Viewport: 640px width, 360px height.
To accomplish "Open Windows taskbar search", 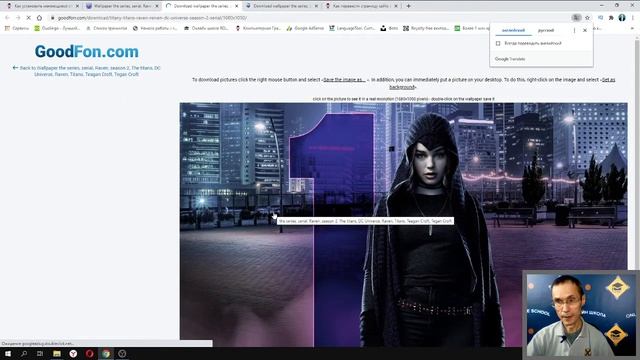I will (x=24, y=353).
